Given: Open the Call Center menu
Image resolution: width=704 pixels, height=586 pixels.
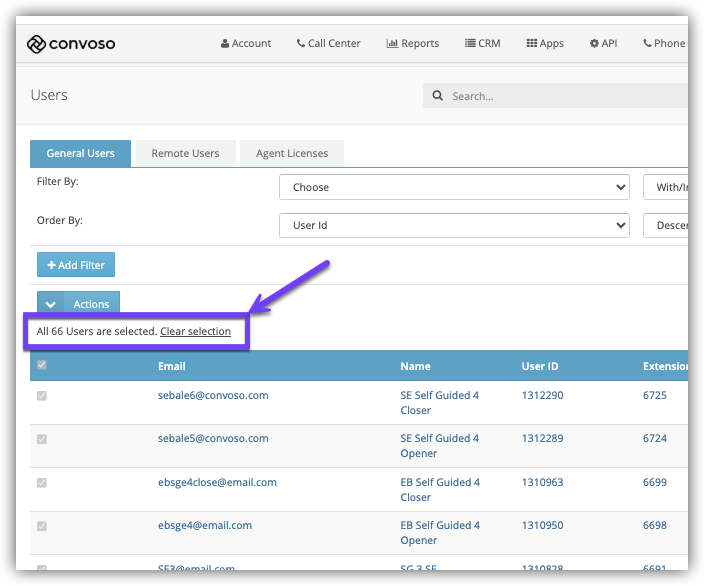Looking at the screenshot, I should (x=329, y=44).
